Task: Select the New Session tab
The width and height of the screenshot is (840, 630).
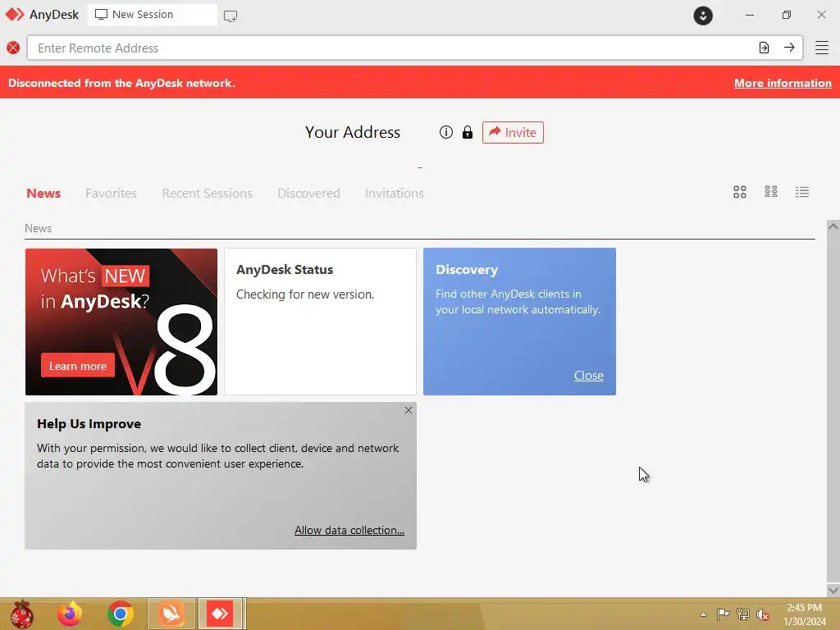Action: pos(152,15)
